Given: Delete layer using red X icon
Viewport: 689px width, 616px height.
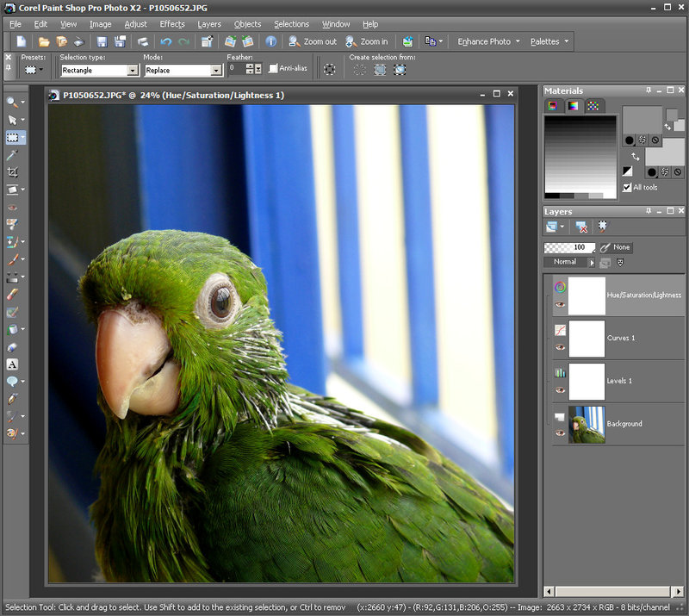Looking at the screenshot, I should coord(580,227).
